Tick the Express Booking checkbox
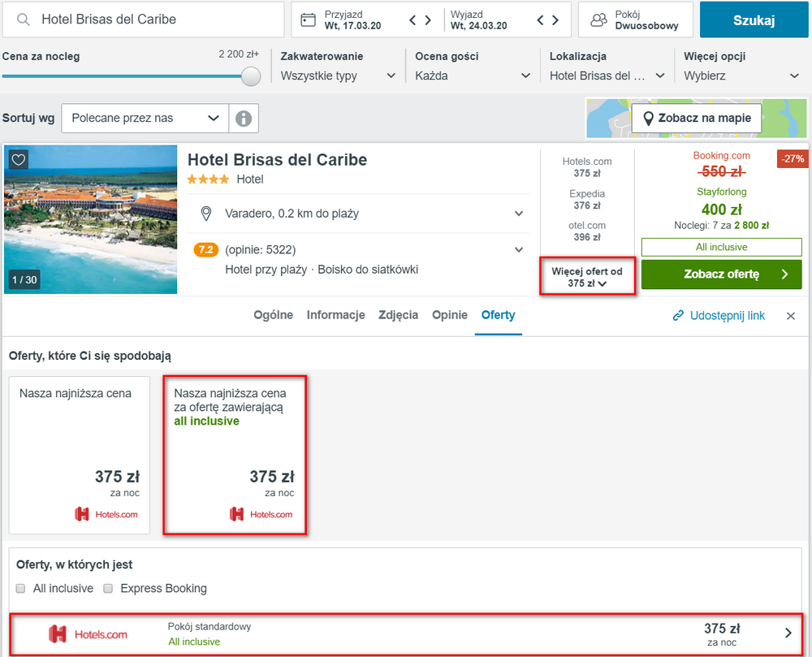The height and width of the screenshot is (657, 812). click(109, 589)
